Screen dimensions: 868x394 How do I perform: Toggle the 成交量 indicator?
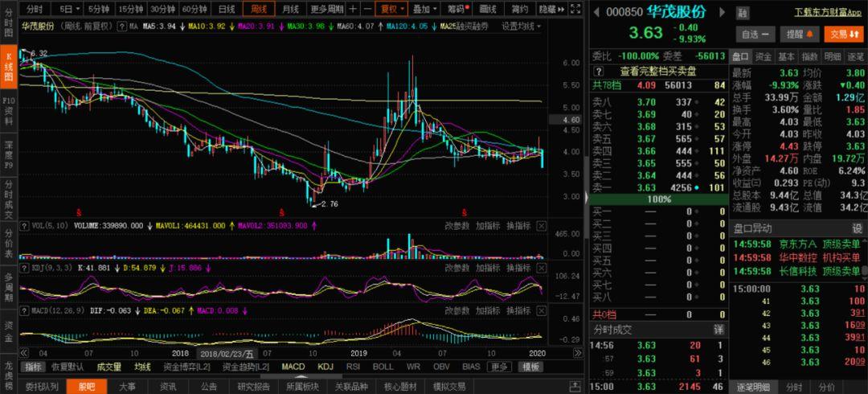[109, 367]
